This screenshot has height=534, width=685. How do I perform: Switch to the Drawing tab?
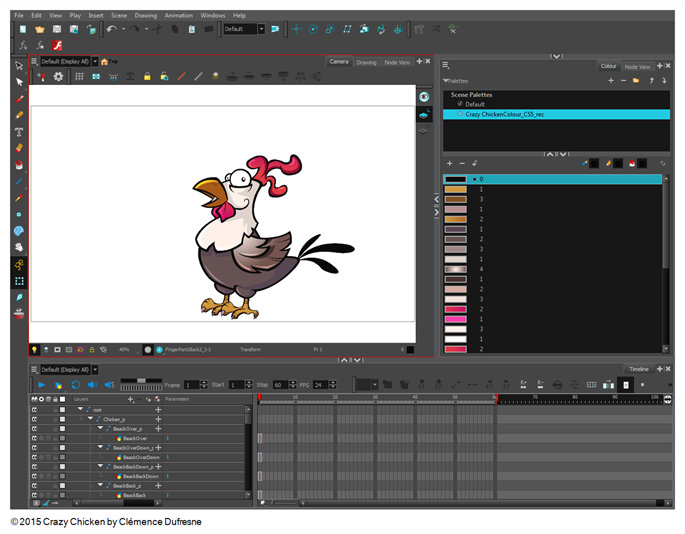pyautogui.click(x=366, y=62)
